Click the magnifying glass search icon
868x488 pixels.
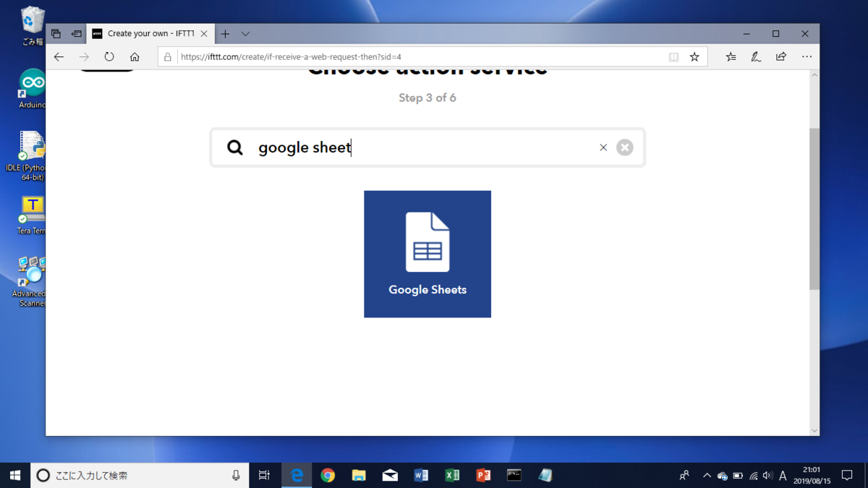click(x=235, y=147)
